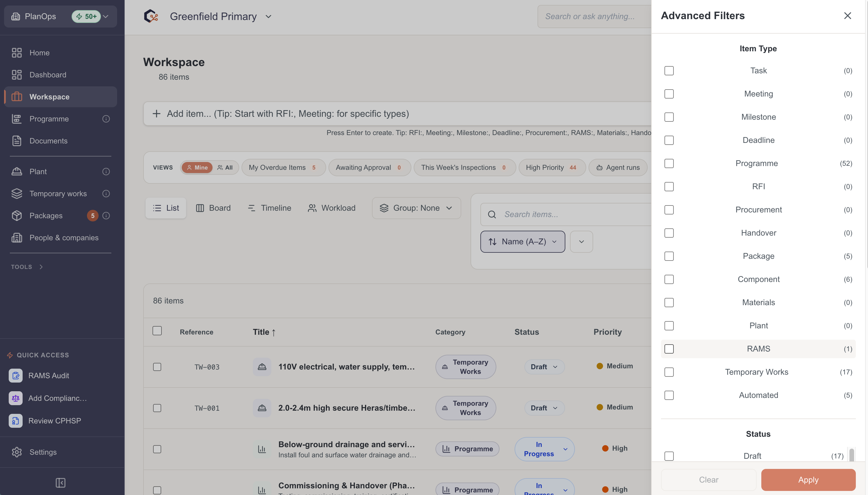Select the RAMS filter checkbox
The height and width of the screenshot is (495, 868).
tap(669, 349)
